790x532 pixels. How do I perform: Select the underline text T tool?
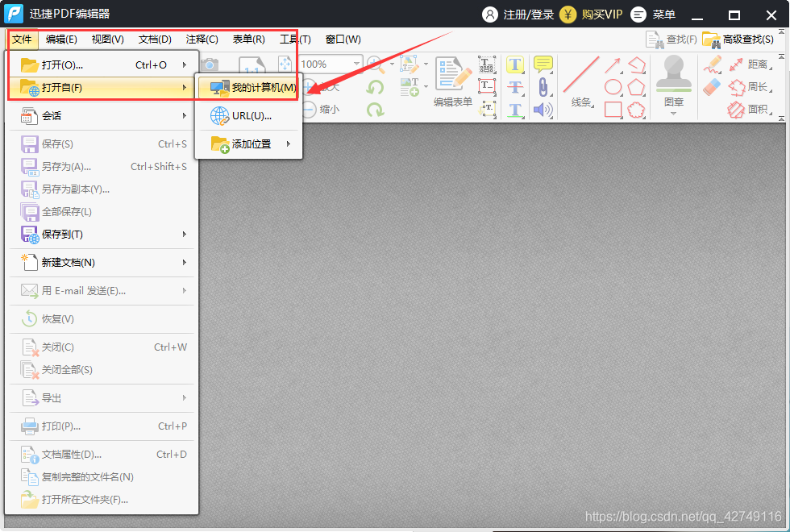515,110
